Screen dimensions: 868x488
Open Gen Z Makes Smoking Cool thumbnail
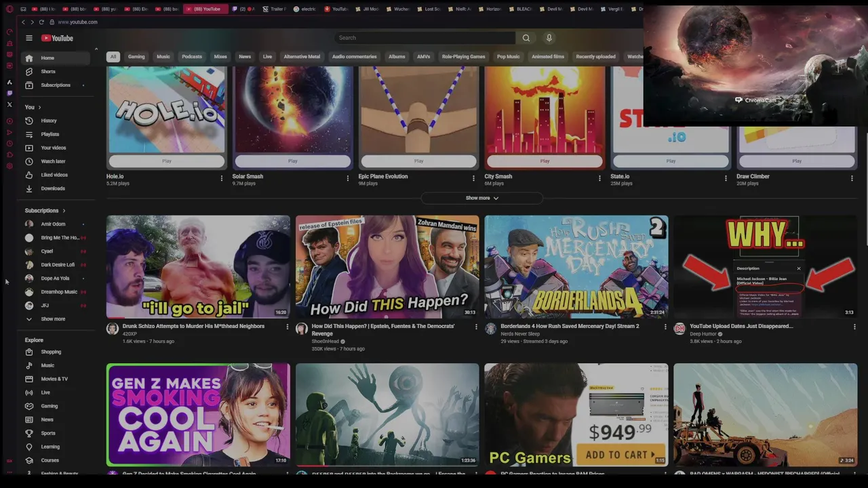tap(198, 415)
